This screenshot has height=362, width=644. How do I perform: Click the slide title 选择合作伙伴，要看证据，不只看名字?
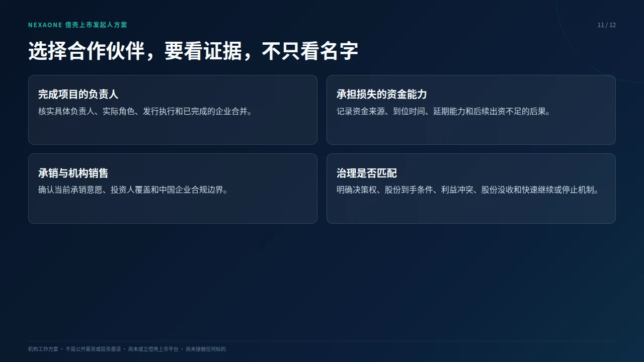(x=193, y=51)
